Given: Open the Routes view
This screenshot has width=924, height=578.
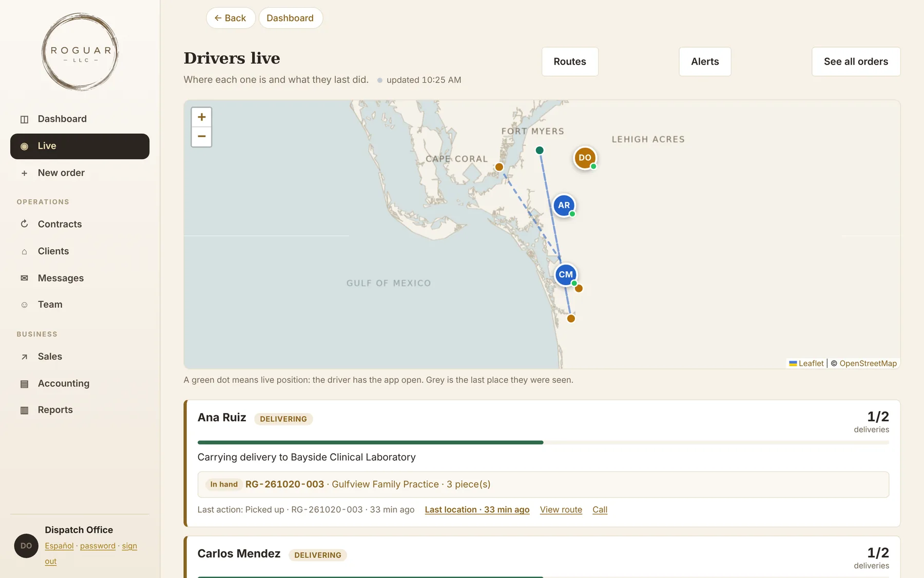Looking at the screenshot, I should click(570, 62).
